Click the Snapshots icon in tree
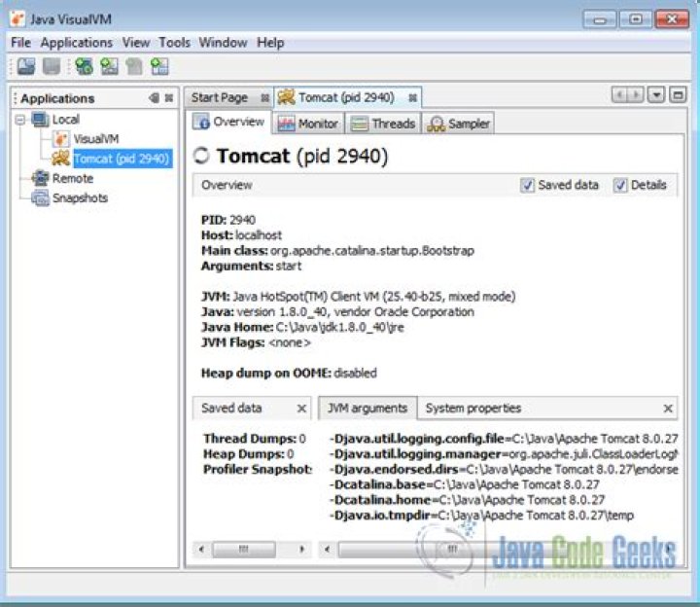 41,197
